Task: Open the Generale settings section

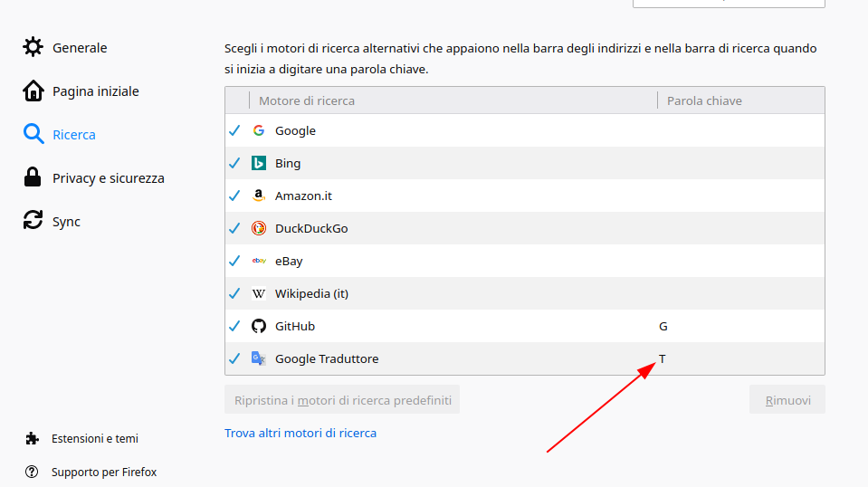Action: click(80, 48)
